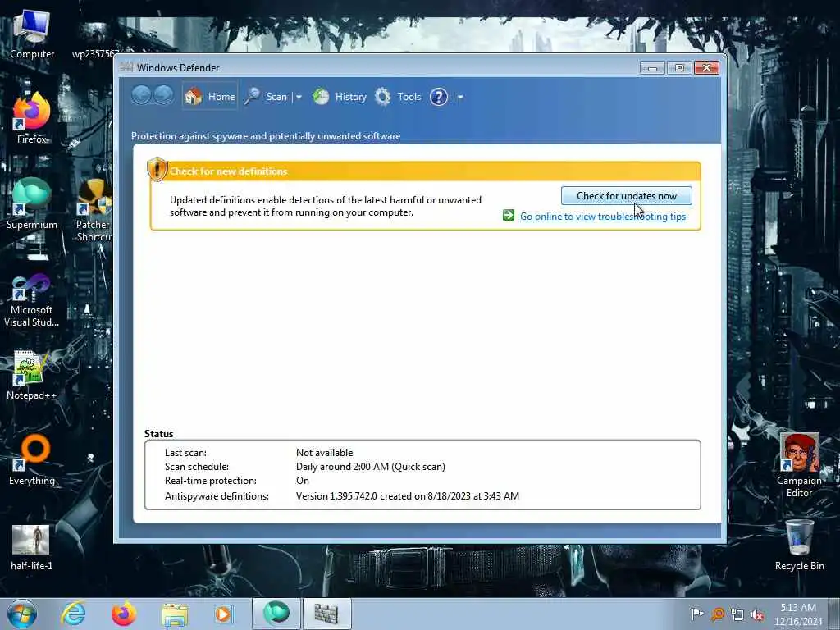The image size is (840, 630).
Task: Select the wp2357567 desktop file icon
Action: coord(95,41)
